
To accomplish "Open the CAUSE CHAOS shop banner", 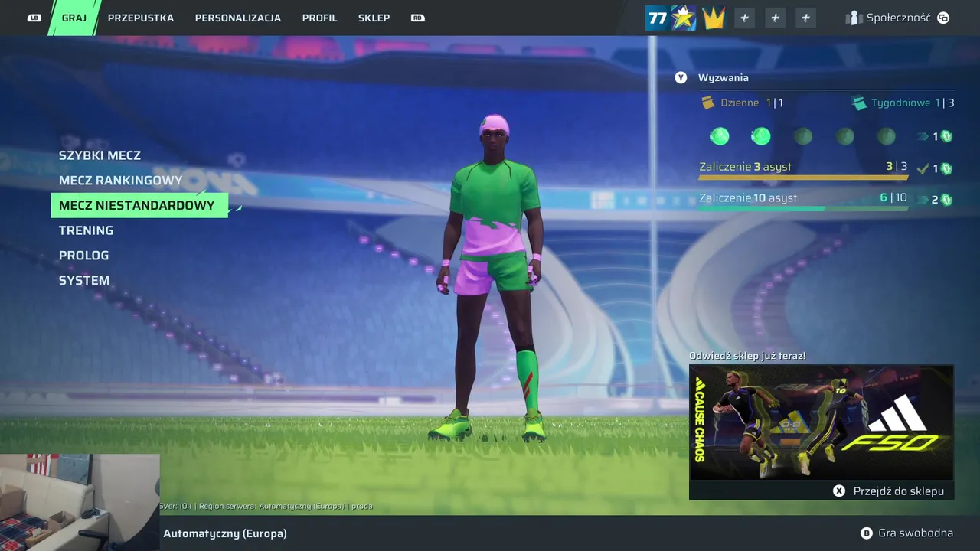I will [x=822, y=422].
